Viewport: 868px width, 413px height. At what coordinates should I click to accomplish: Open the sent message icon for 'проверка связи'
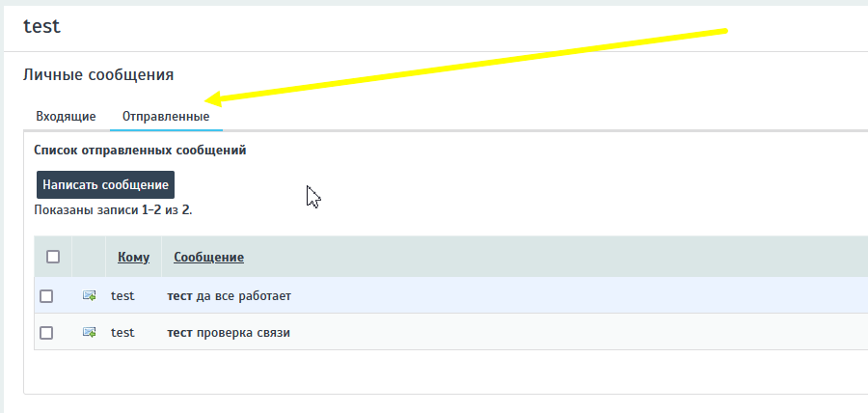(89, 332)
